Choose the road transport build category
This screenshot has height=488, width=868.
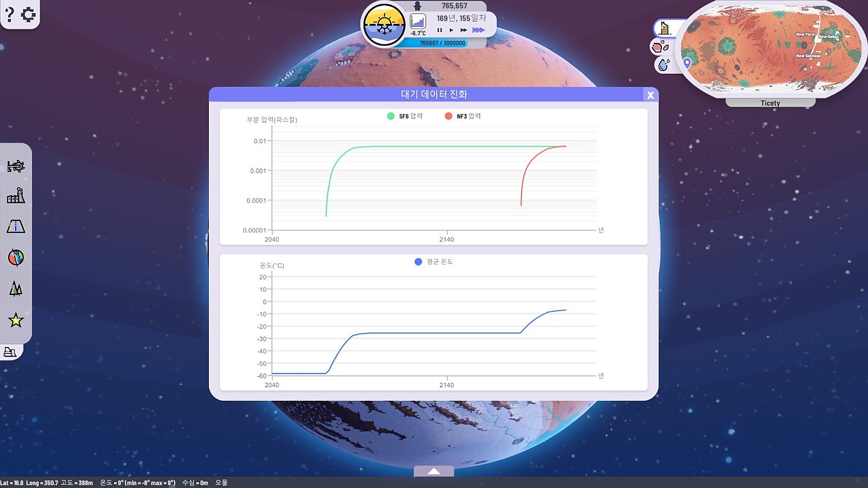(16, 227)
